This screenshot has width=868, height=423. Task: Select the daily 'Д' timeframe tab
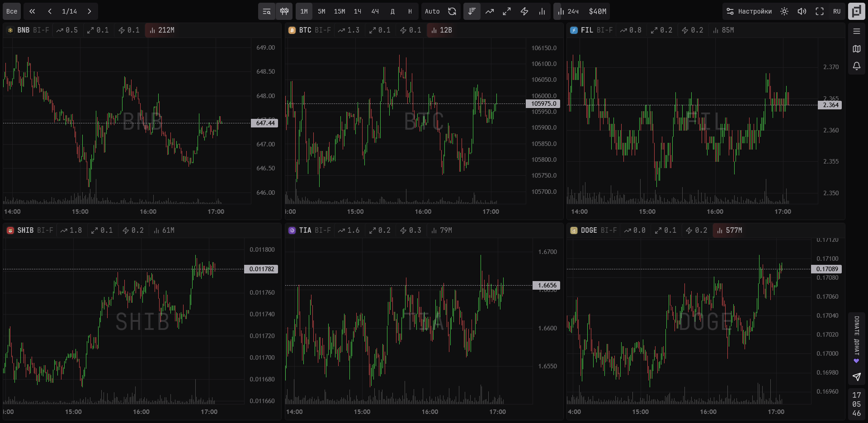pos(392,11)
